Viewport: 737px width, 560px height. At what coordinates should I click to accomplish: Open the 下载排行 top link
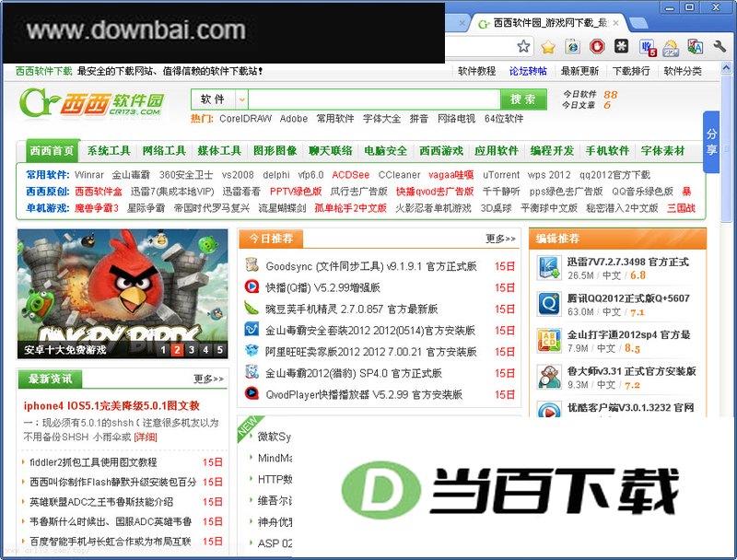pos(631,71)
